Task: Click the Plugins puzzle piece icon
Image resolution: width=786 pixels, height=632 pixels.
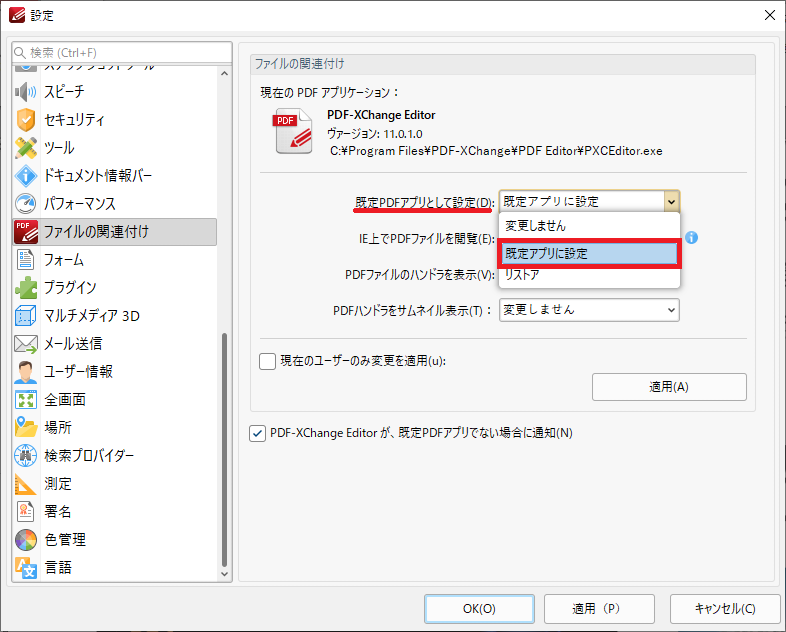Action: [26, 288]
